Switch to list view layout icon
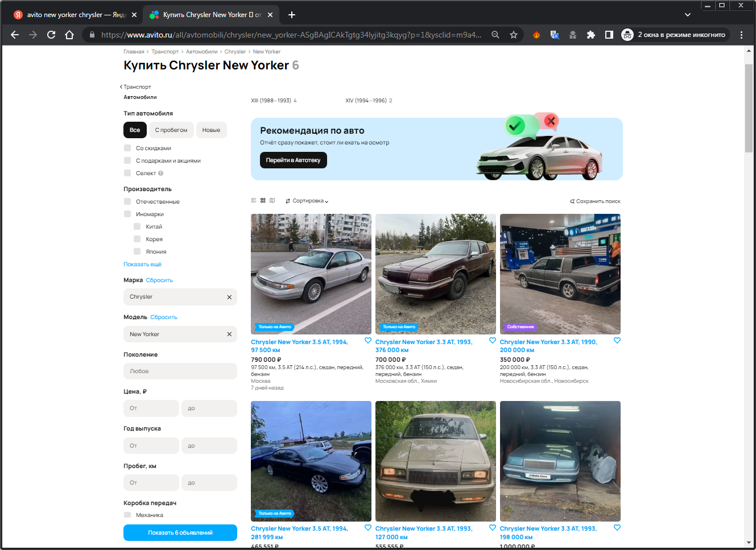 [254, 201]
